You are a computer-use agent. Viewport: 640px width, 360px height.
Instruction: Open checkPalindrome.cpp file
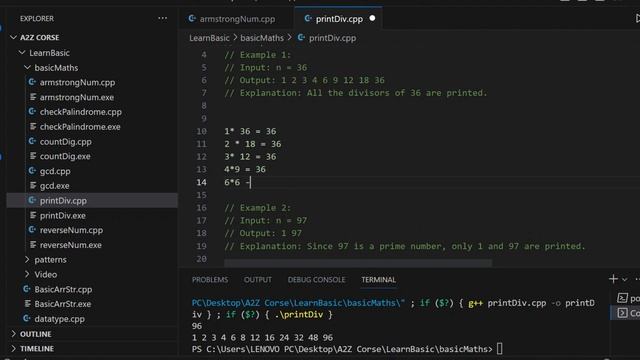pyautogui.click(x=80, y=112)
